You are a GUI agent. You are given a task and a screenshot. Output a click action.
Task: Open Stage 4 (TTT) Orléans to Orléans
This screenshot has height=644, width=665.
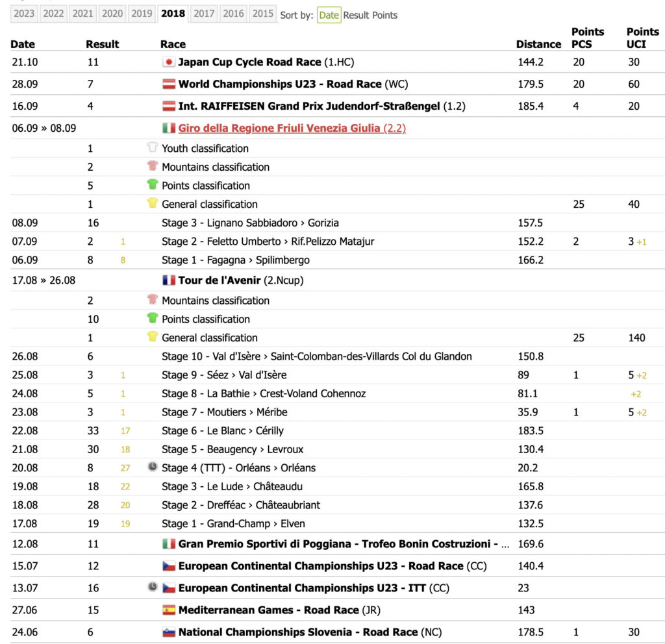point(238,469)
